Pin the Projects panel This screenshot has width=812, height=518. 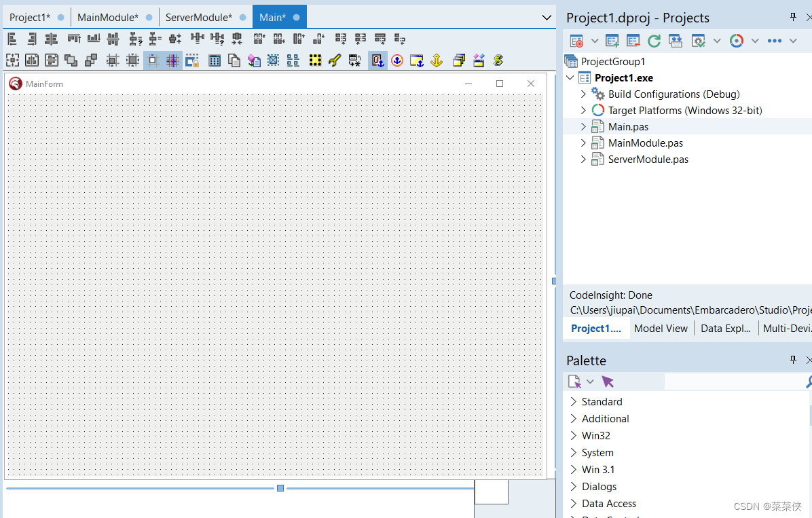coord(793,17)
